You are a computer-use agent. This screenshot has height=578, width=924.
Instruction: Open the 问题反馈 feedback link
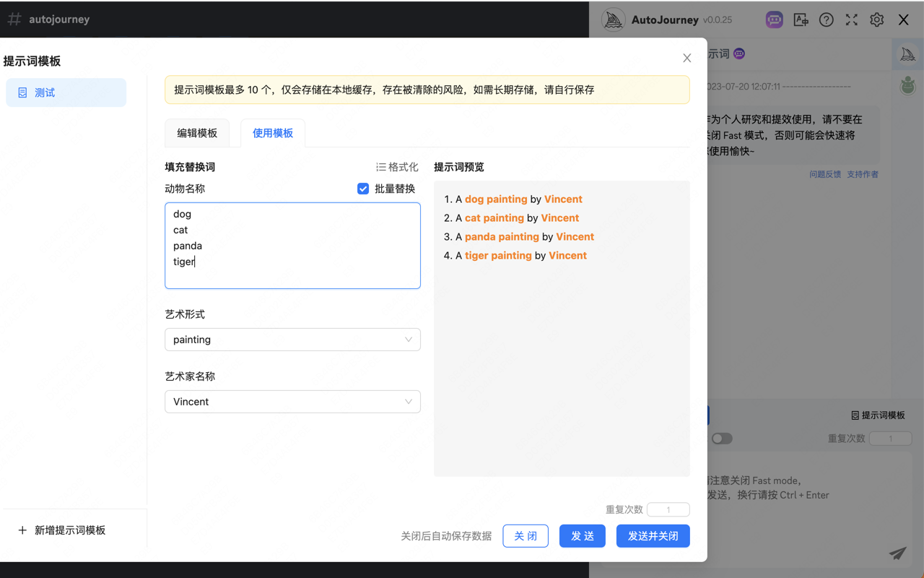pyautogui.click(x=824, y=173)
